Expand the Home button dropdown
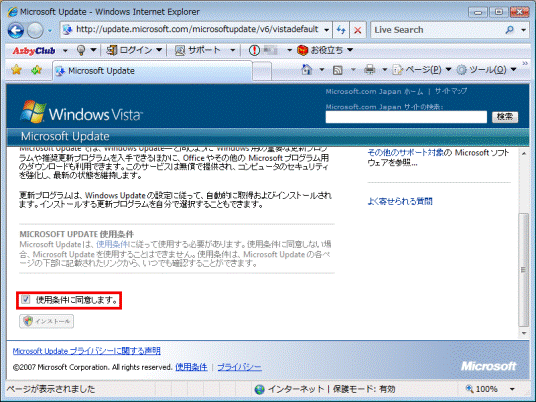Viewport: 536px width, 402px height. tap(322, 70)
